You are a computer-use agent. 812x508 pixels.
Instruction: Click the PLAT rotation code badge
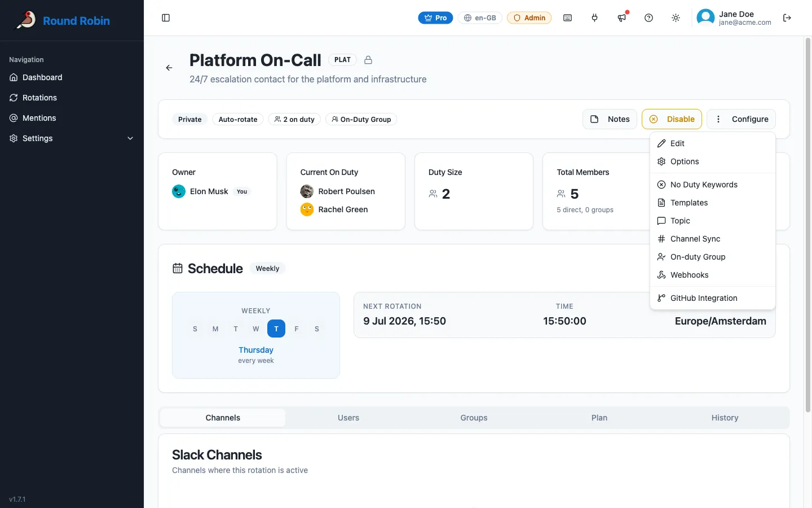click(x=342, y=60)
